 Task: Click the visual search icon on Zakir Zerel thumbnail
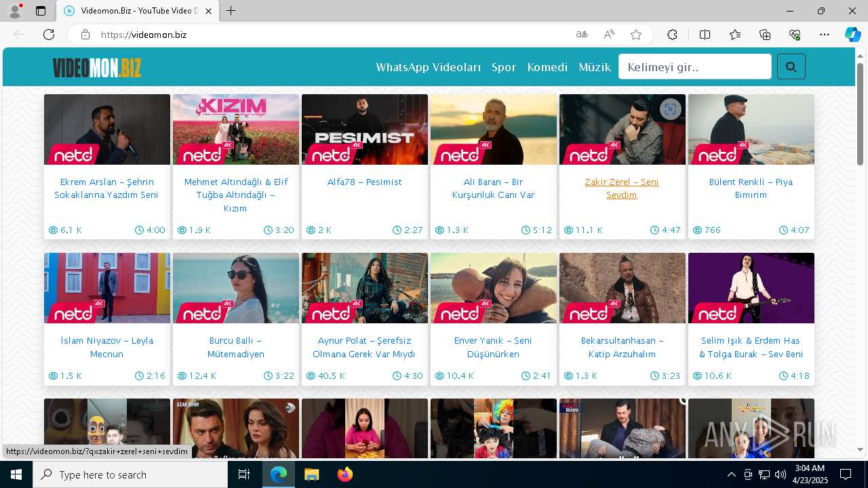pyautogui.click(x=670, y=109)
